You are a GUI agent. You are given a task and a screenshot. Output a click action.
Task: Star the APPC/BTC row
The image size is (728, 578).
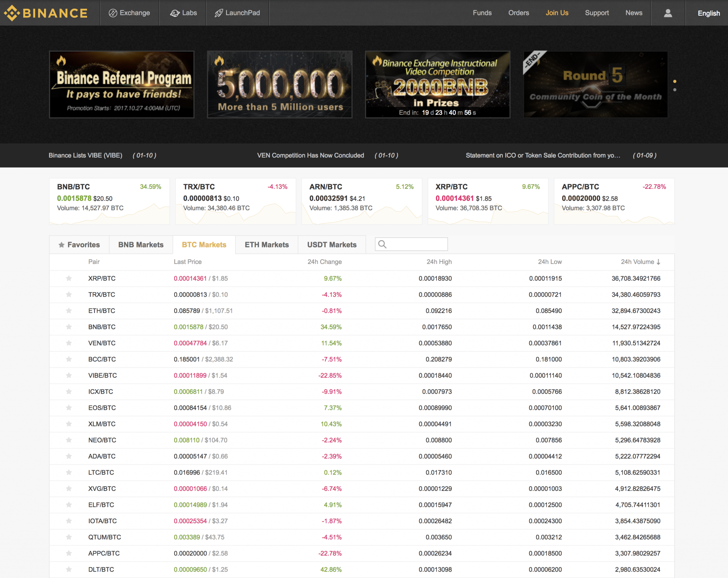coord(69,553)
